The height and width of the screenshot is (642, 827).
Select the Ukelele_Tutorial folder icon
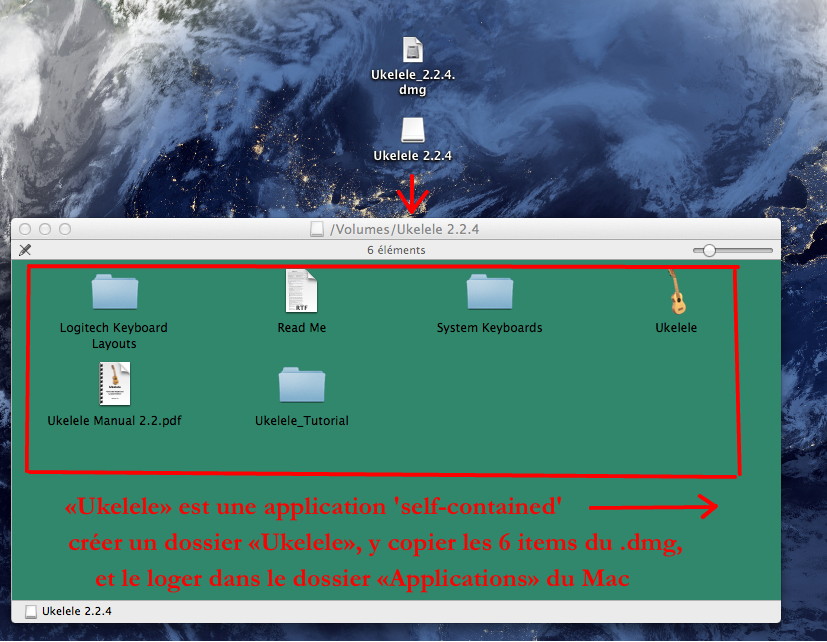pos(302,385)
